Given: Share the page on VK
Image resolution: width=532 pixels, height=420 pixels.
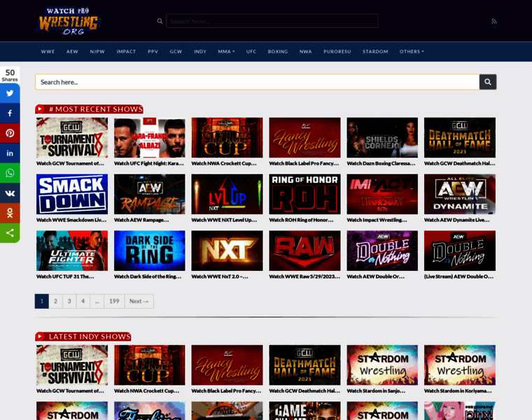Looking at the screenshot, I should 10,193.
